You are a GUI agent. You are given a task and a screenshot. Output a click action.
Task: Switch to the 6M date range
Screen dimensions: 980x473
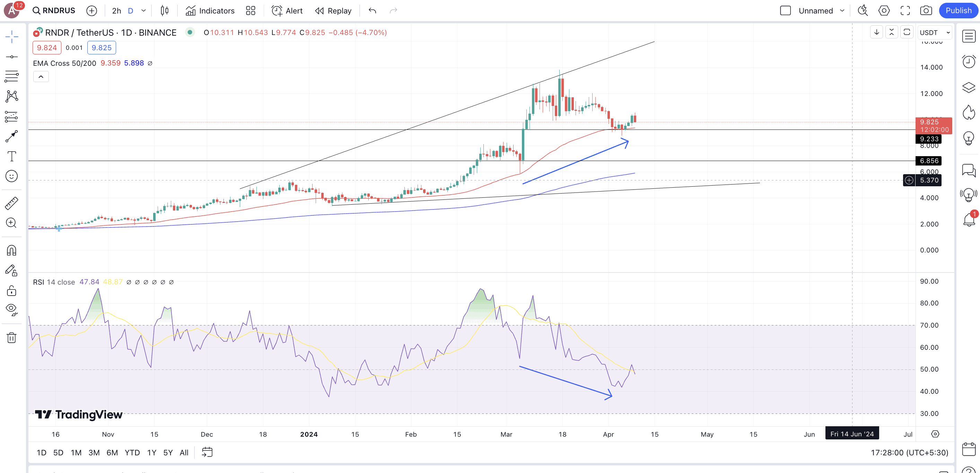click(112, 453)
